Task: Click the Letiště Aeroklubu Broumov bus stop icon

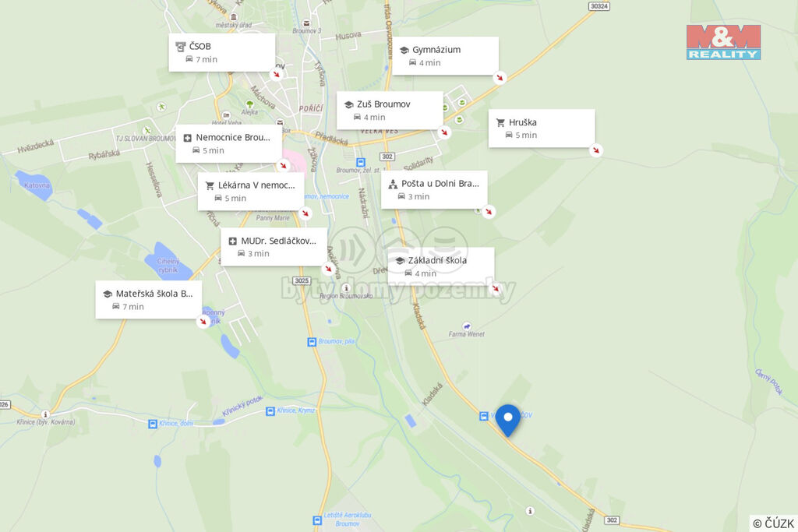Action: (x=318, y=520)
